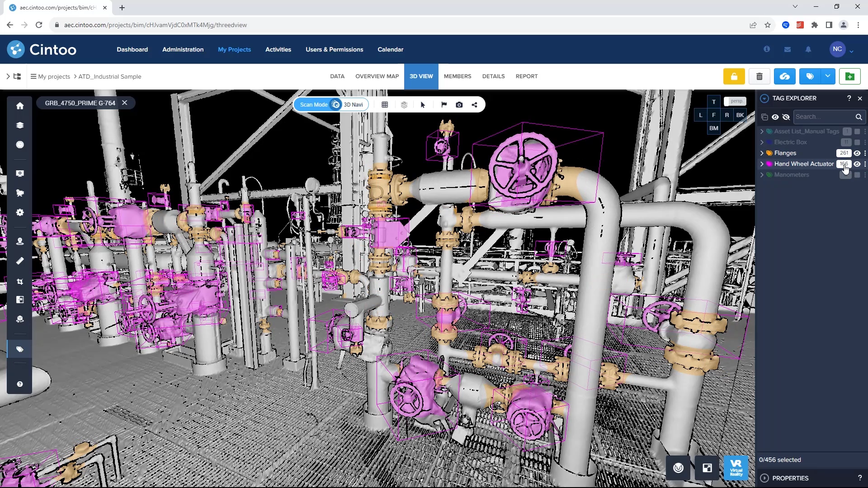The height and width of the screenshot is (488, 868).
Task: Expand the Hand Wheel Actuator group
Action: click(762, 164)
